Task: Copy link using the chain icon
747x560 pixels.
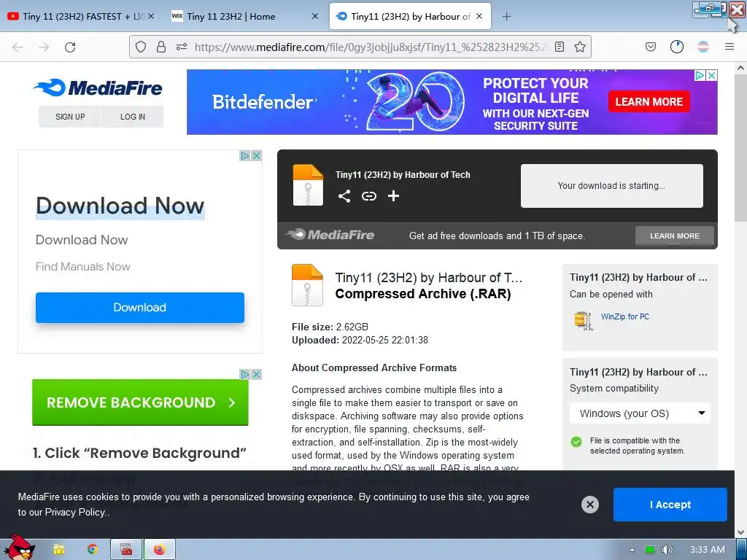Action: [x=368, y=195]
